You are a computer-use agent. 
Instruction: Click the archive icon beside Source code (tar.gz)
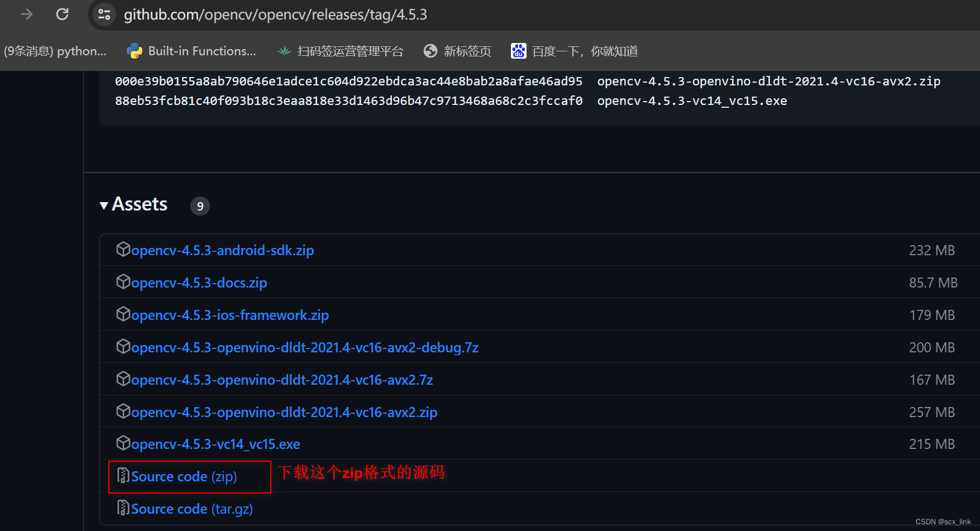(123, 508)
